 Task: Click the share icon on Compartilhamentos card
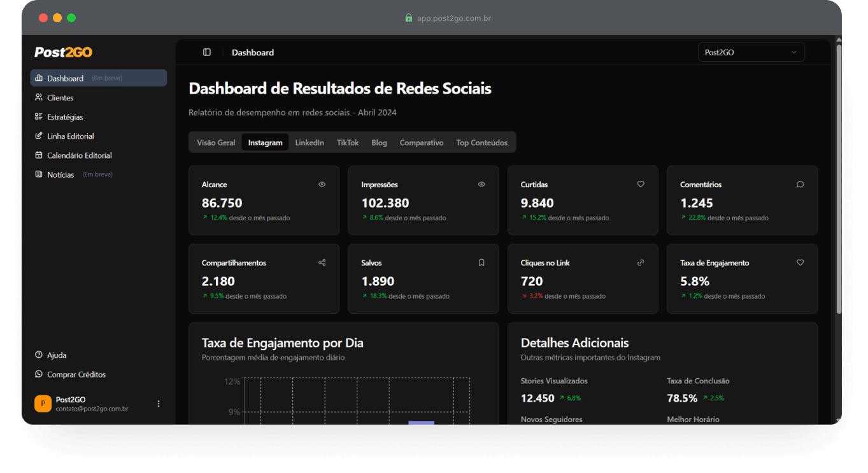(x=322, y=262)
